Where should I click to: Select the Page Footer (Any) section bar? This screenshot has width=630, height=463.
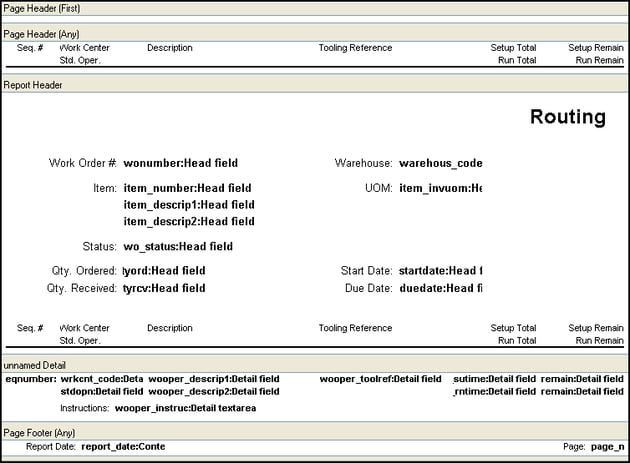tap(315, 432)
